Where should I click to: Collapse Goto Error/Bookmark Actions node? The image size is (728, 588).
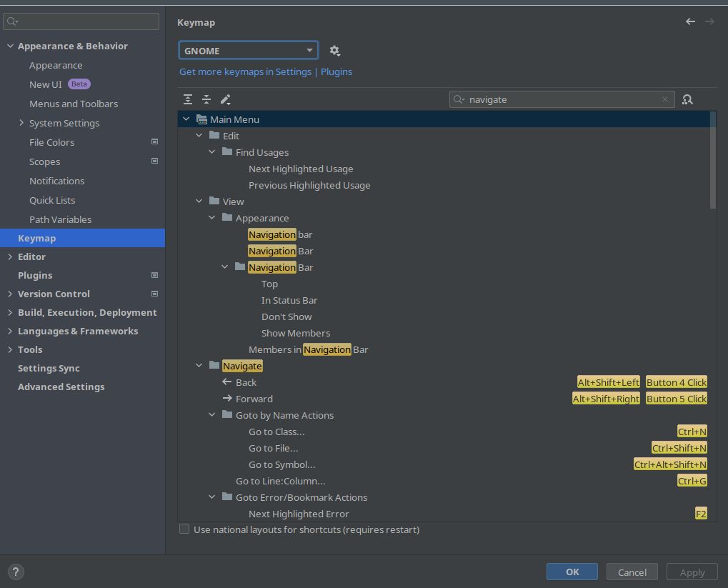(212, 497)
